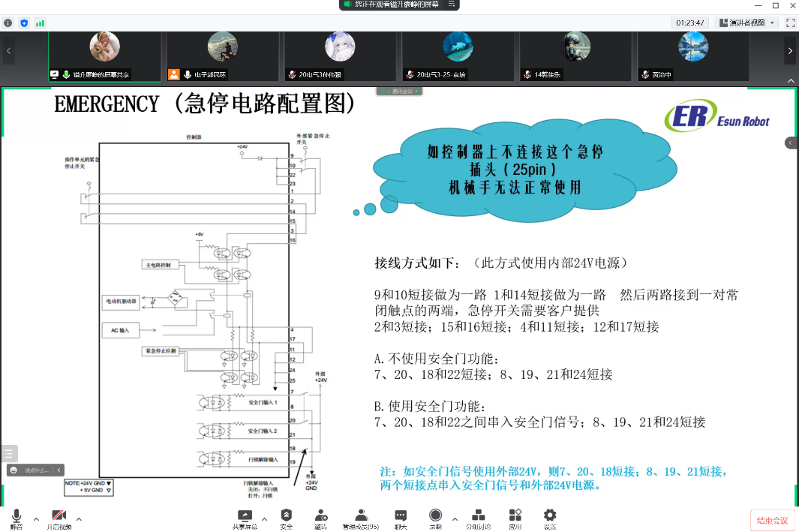Select the 14韩佳乐 participant tile
Viewport: 799px width, 532px height.
[x=576, y=56]
